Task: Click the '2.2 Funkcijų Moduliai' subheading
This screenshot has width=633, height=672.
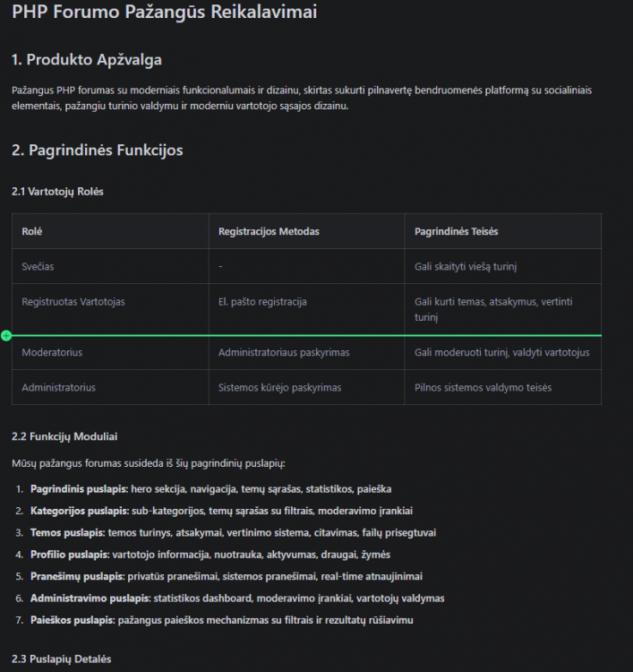Action: [x=64, y=436]
